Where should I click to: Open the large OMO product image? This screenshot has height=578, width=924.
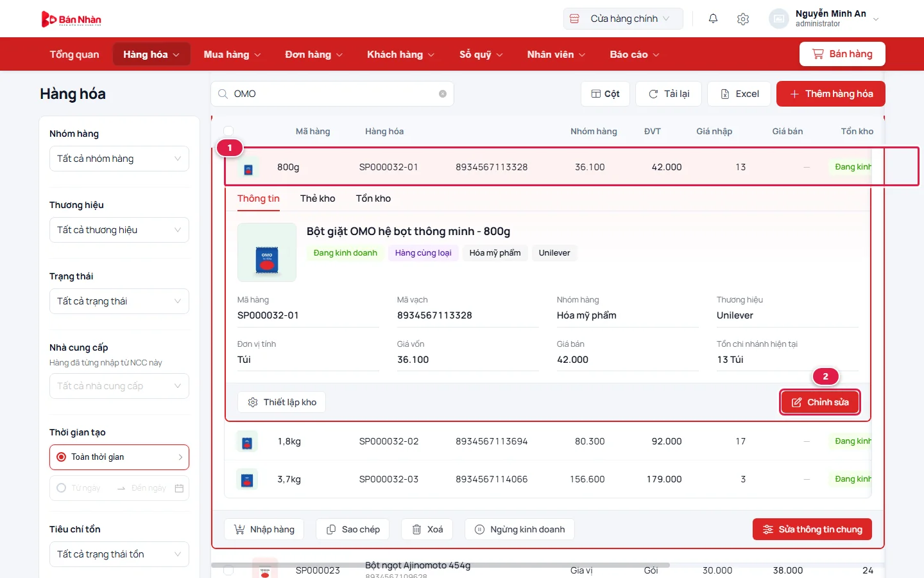(267, 252)
